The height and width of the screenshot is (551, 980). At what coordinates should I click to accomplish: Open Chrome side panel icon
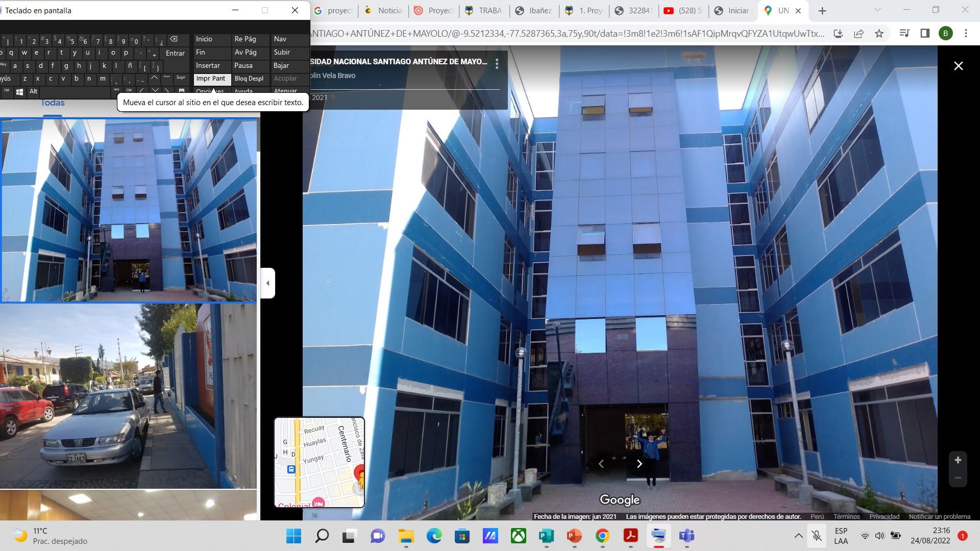(x=925, y=34)
